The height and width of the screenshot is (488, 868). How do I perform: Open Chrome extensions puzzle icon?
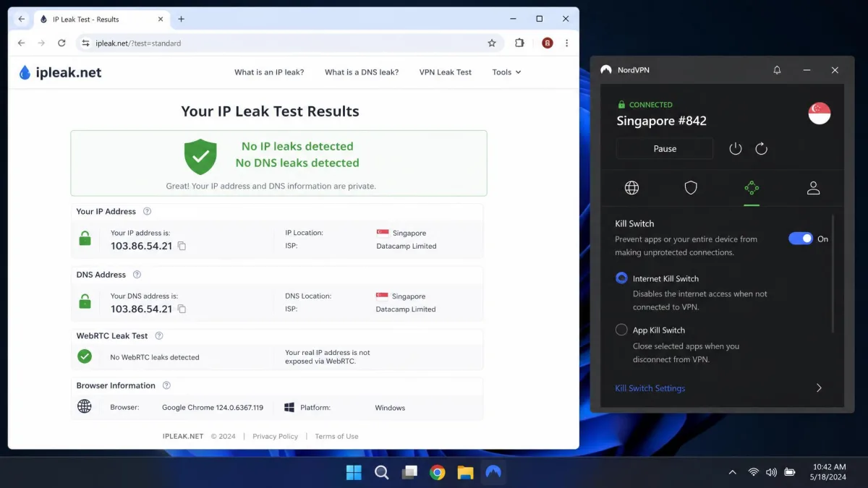pyautogui.click(x=519, y=43)
